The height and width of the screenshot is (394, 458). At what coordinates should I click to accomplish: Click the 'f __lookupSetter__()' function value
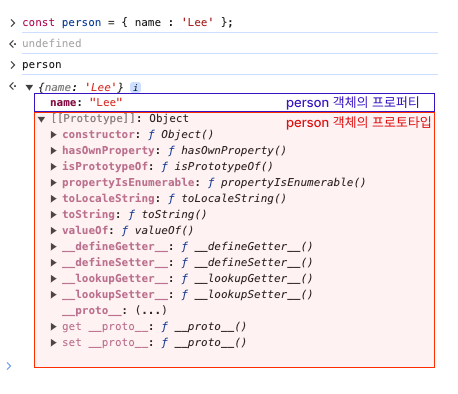247,294
